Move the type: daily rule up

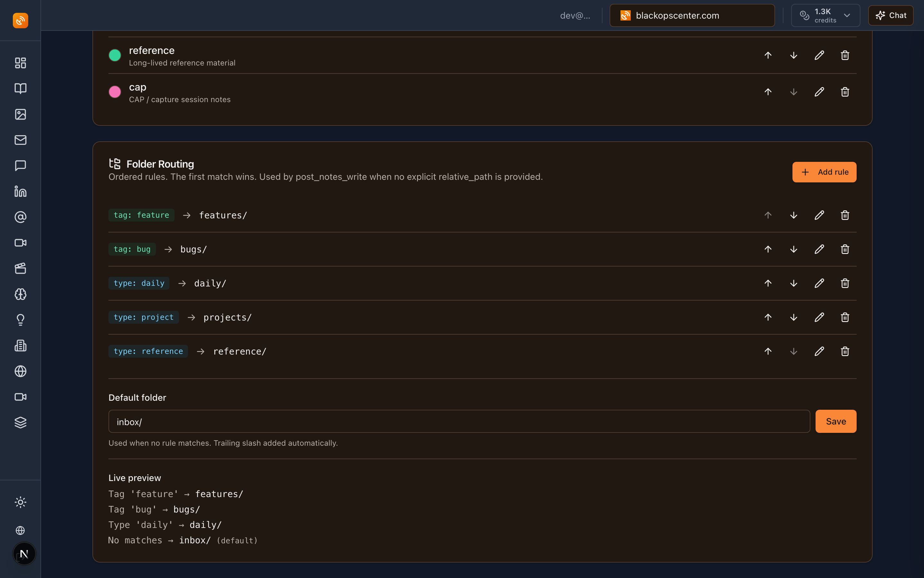coord(768,283)
